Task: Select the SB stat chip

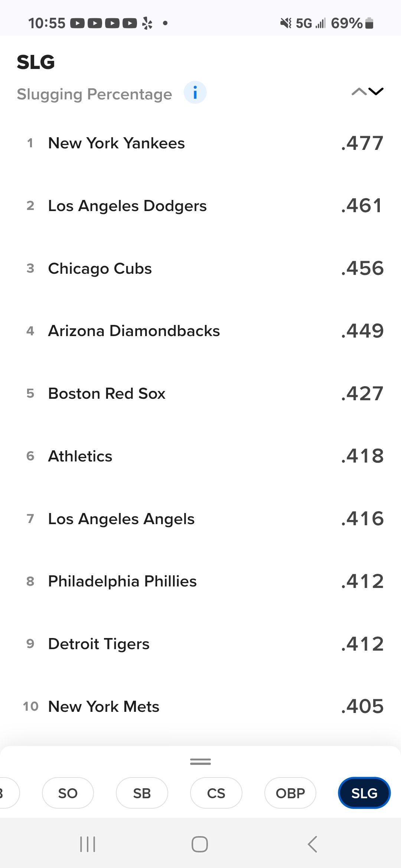Action: [142, 793]
